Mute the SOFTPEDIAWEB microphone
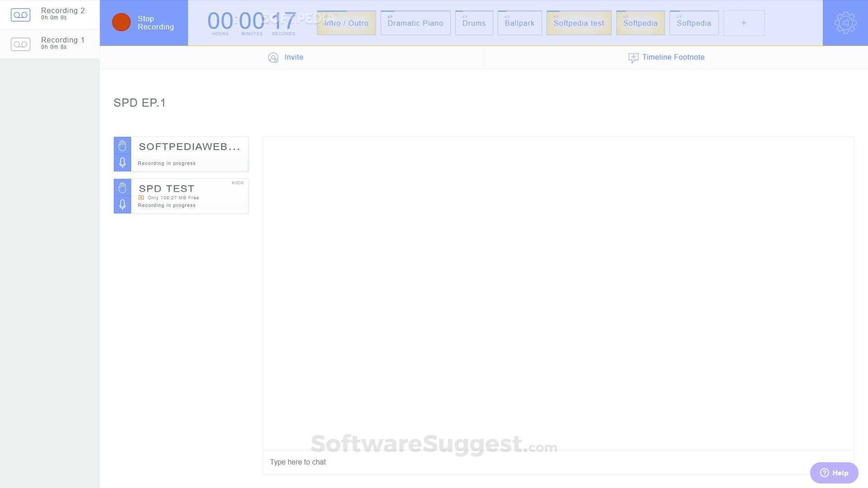The image size is (868, 488). 122,163
